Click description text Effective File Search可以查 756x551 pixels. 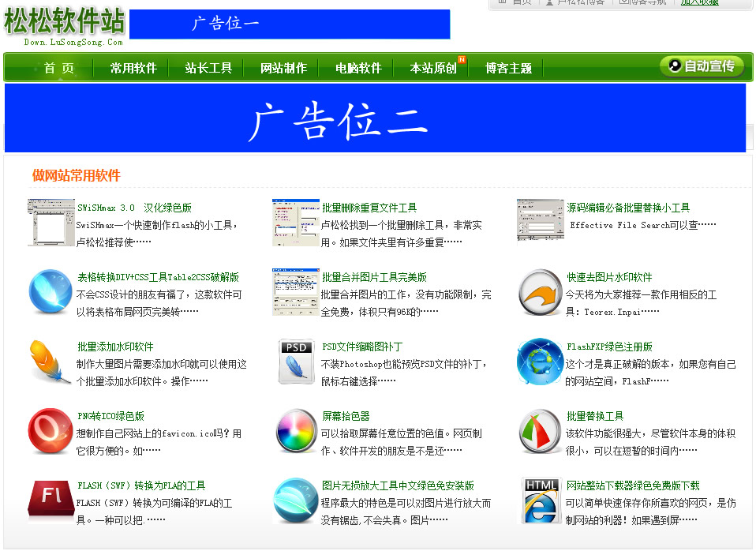[x=642, y=225]
